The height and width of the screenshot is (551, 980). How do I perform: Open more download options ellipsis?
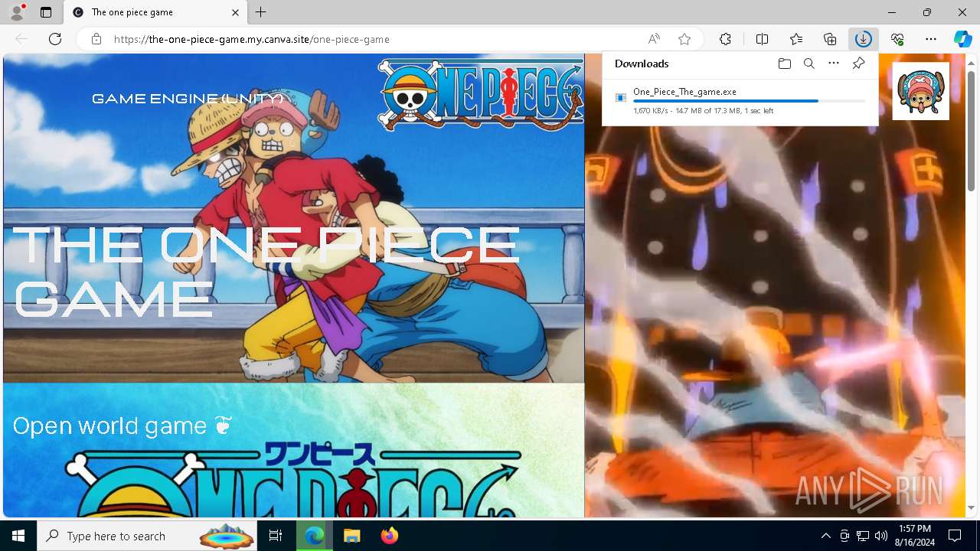pyautogui.click(x=834, y=64)
